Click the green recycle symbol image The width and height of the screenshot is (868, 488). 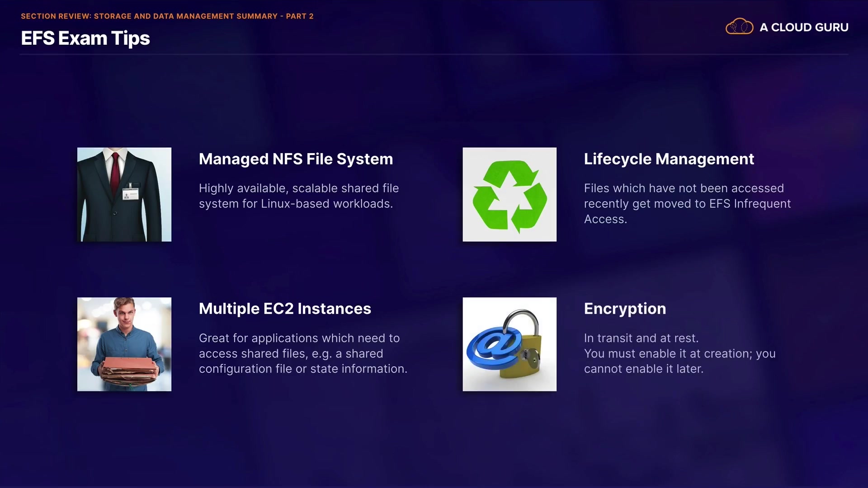509,195
